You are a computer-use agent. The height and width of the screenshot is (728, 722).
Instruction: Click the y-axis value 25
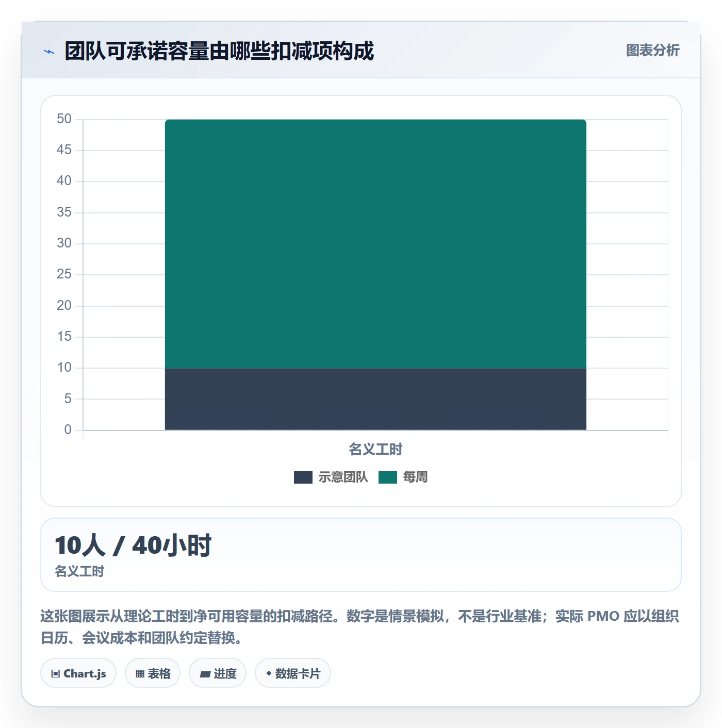pos(64,274)
